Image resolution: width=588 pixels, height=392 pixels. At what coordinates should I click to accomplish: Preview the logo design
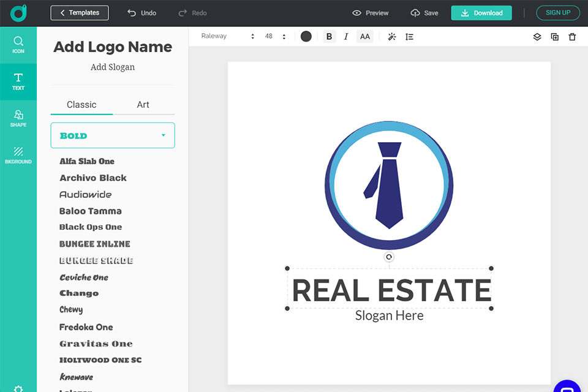(370, 13)
